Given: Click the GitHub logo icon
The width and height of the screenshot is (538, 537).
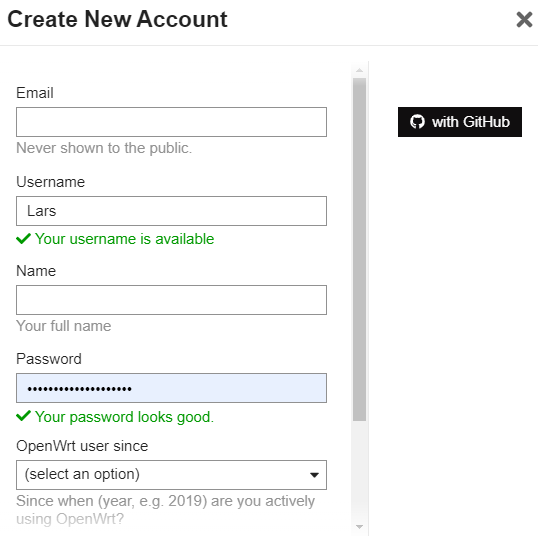Looking at the screenshot, I should coord(417,122).
